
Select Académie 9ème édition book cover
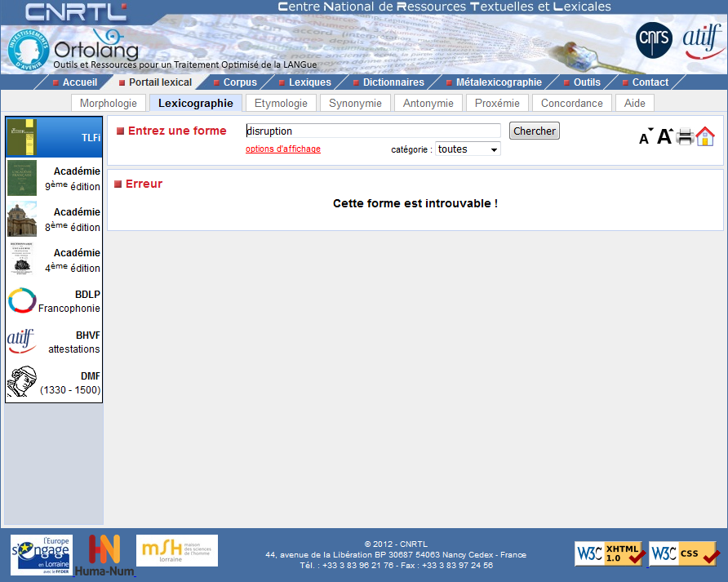(x=22, y=178)
